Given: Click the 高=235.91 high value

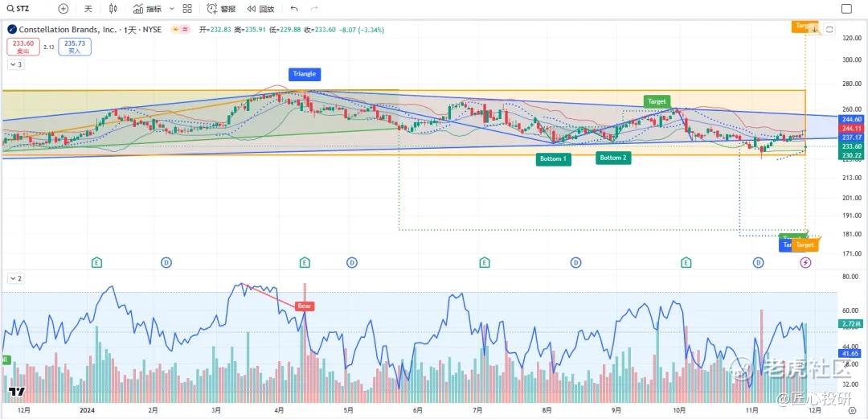Looking at the screenshot, I should tap(250, 30).
